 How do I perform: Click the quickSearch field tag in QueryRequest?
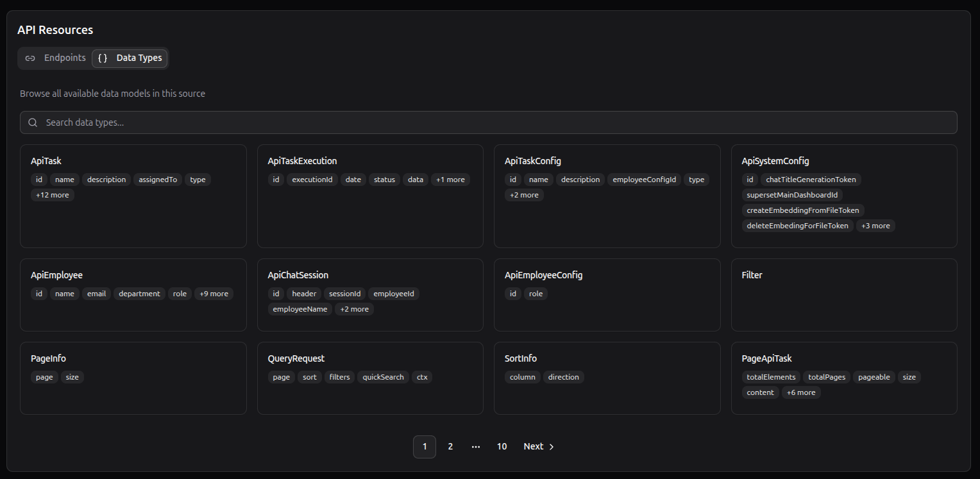pos(383,377)
